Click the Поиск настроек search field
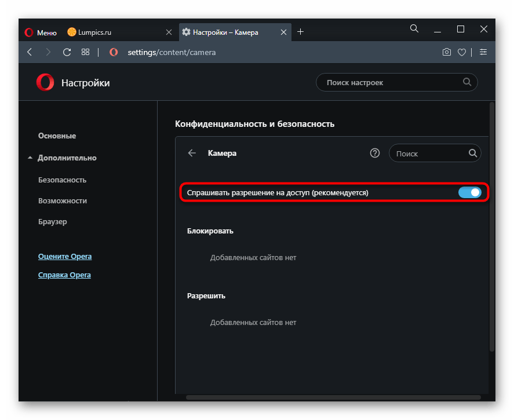The width and height of the screenshot is (514, 420). point(391,83)
